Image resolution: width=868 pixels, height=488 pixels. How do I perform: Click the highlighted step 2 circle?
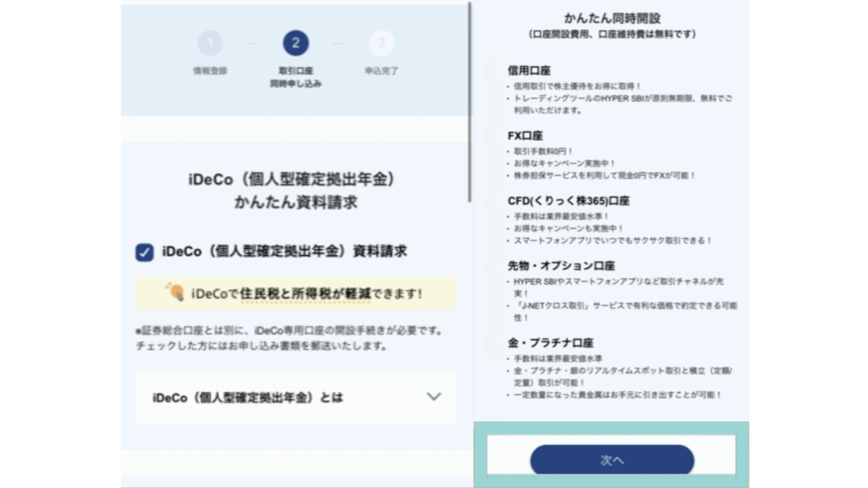[x=295, y=43]
